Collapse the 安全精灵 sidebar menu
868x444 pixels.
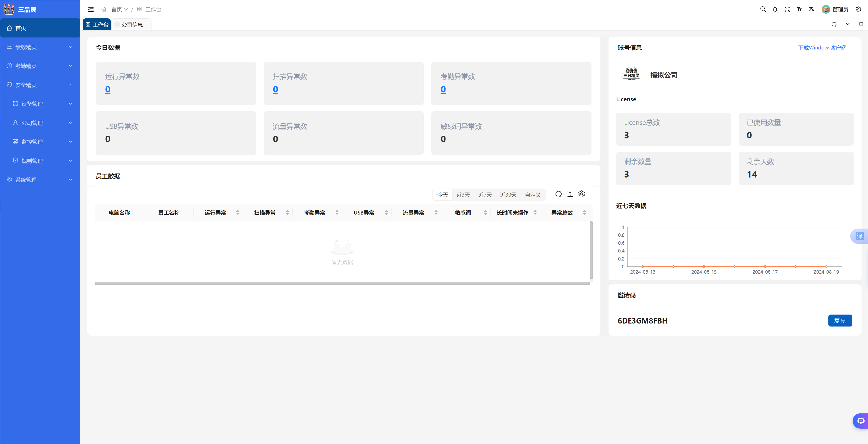(40, 85)
